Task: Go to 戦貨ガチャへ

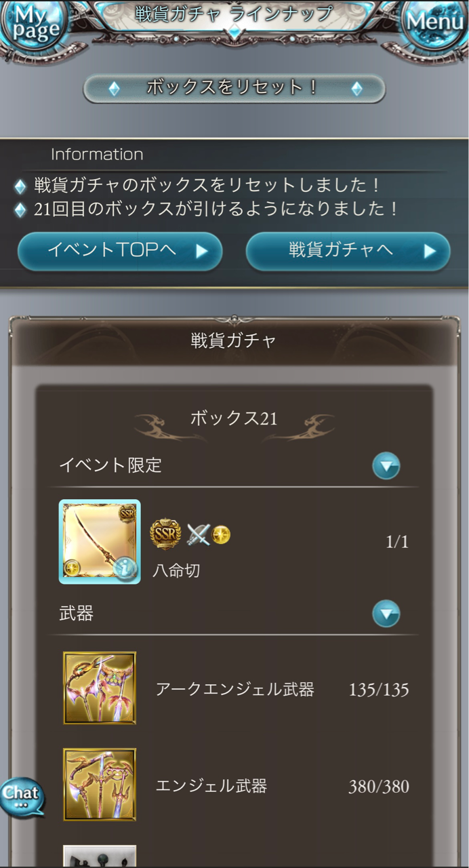Action: coord(348,252)
